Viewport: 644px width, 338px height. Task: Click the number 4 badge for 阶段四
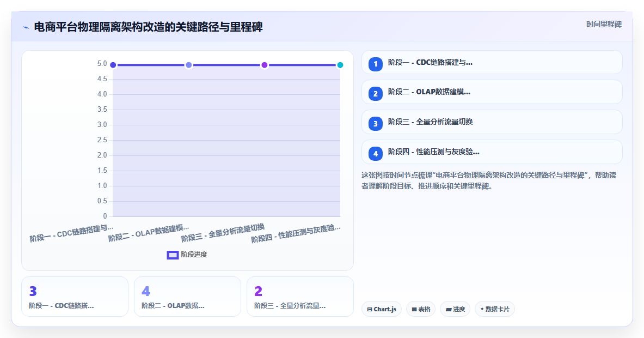click(376, 154)
